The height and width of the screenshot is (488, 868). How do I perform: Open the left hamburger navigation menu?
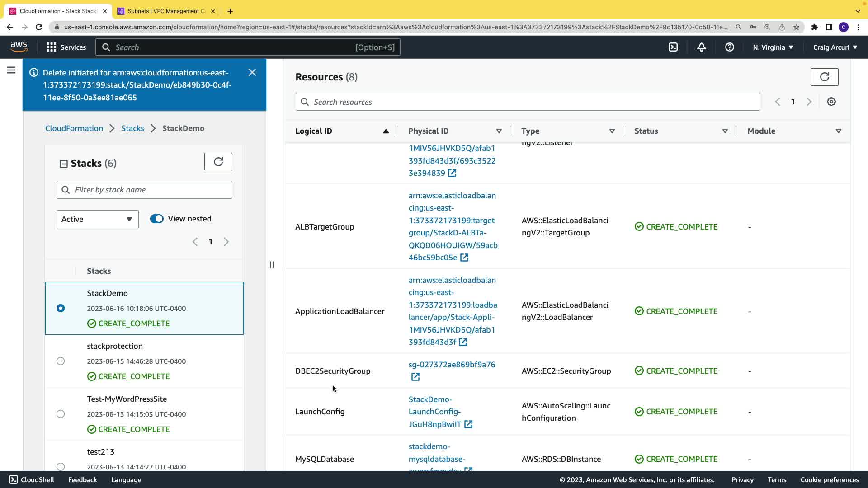coord(11,70)
